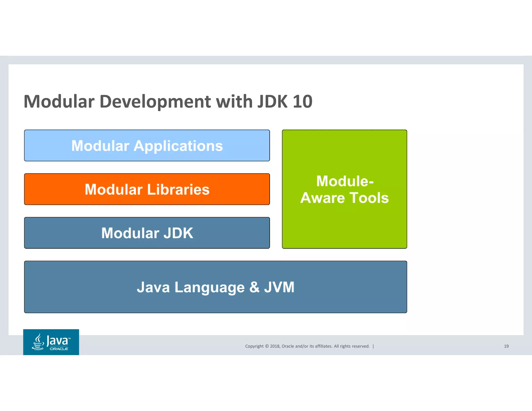The height and width of the screenshot is (411, 532).
Task: Click slide number 19 in the footer
Action: pos(506,346)
